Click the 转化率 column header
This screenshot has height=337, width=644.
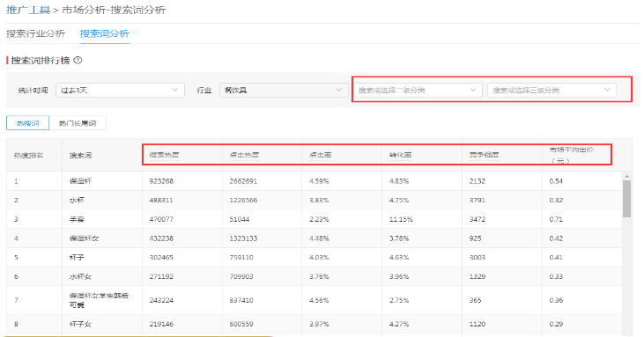(x=401, y=155)
